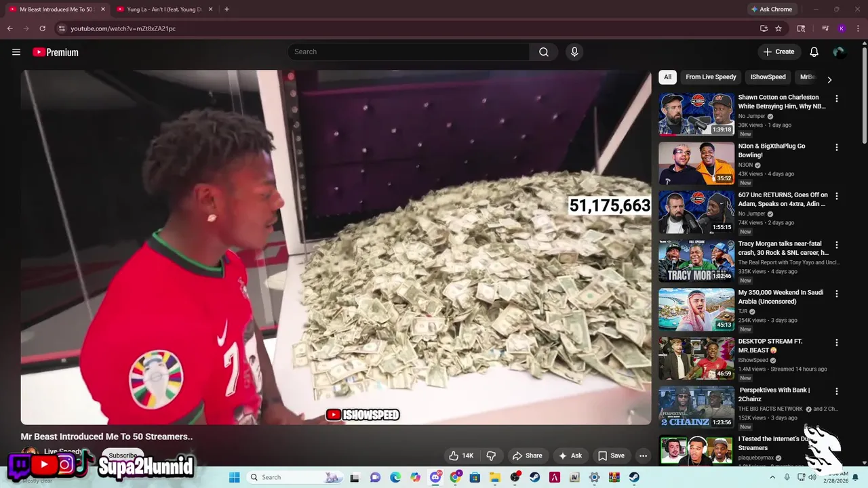Click Ask Chrome button

[772, 9]
